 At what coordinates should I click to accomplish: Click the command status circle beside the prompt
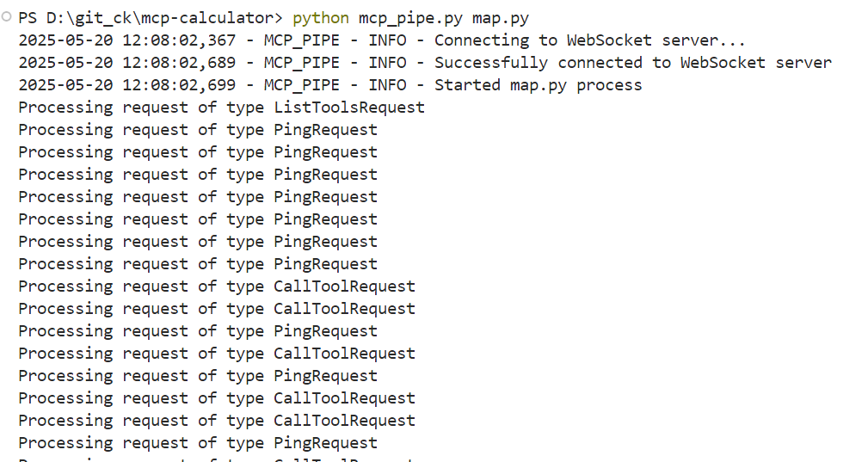(x=7, y=17)
